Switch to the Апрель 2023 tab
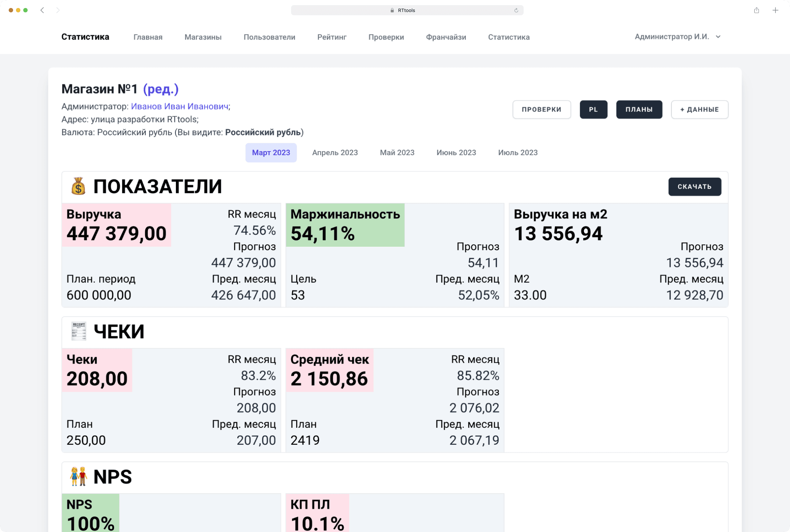The image size is (790, 532). [x=335, y=153]
